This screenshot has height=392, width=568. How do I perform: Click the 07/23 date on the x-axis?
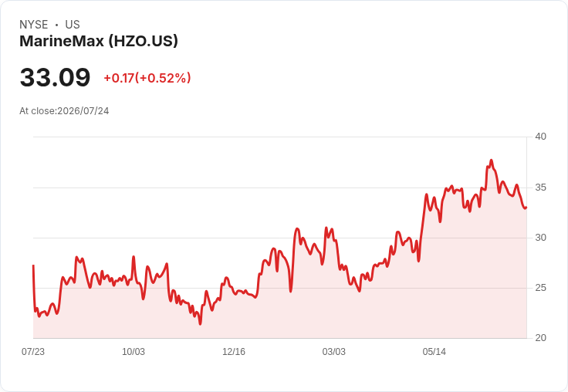33,352
